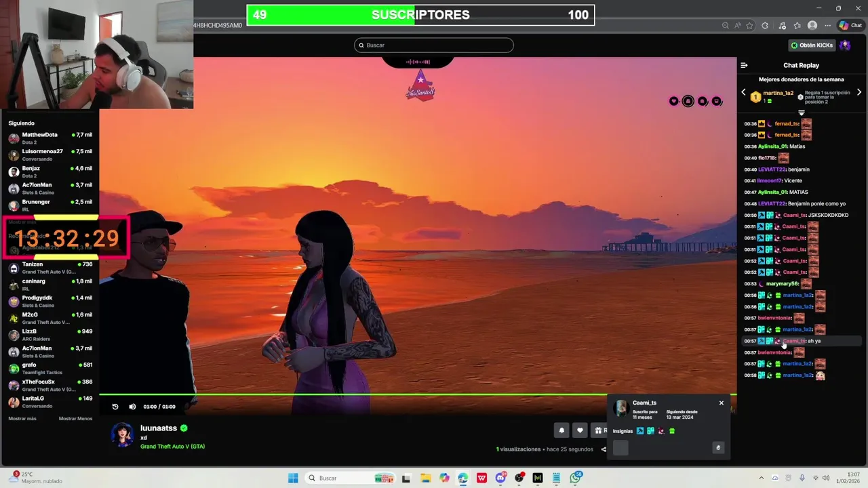868x488 pixels.
Task: Open the Grand Theft Auto V (GTA) category link
Action: tap(172, 447)
